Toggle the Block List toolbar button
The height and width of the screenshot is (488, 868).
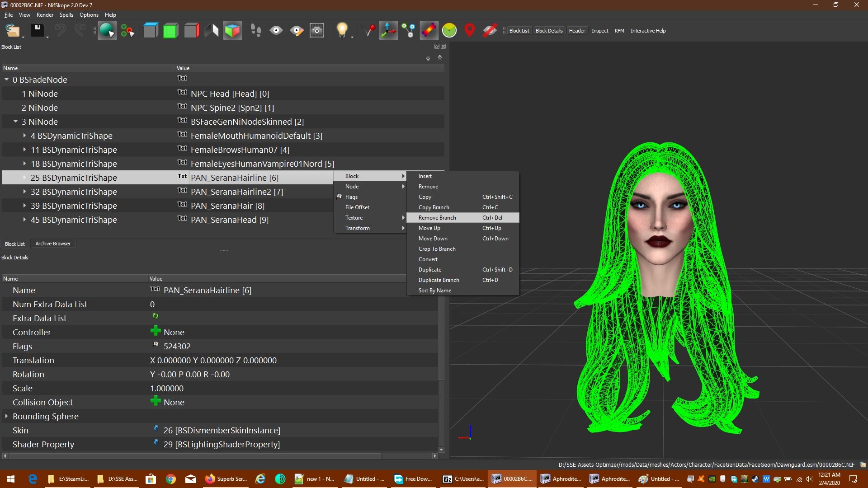(519, 31)
